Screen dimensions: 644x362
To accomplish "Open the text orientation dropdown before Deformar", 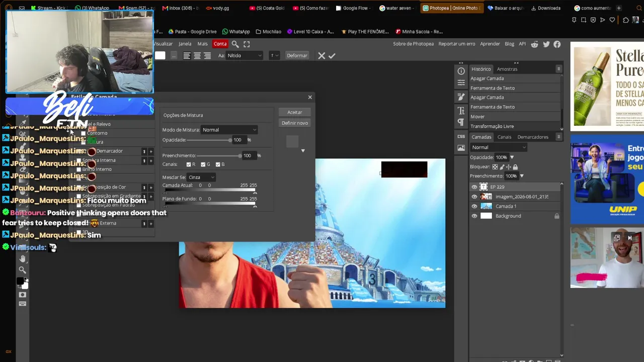I will click(x=274, y=56).
